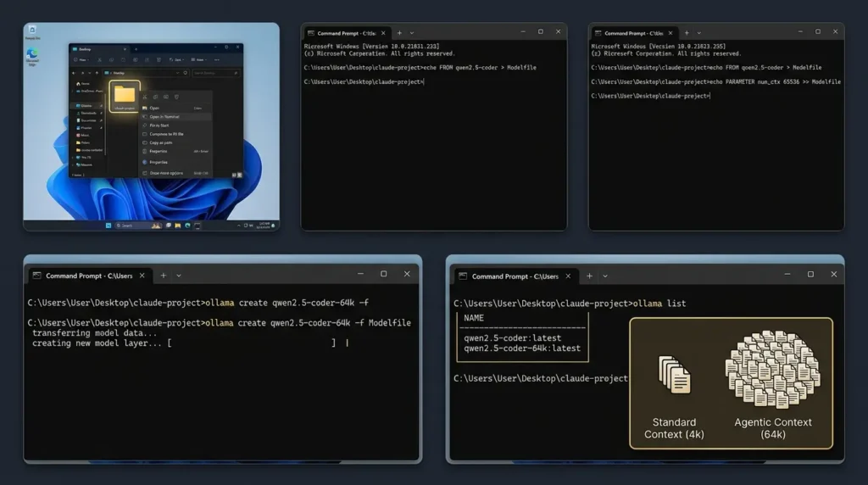Click the taskbar Search box
Viewport: 868px width, 485px height.
click(138, 226)
